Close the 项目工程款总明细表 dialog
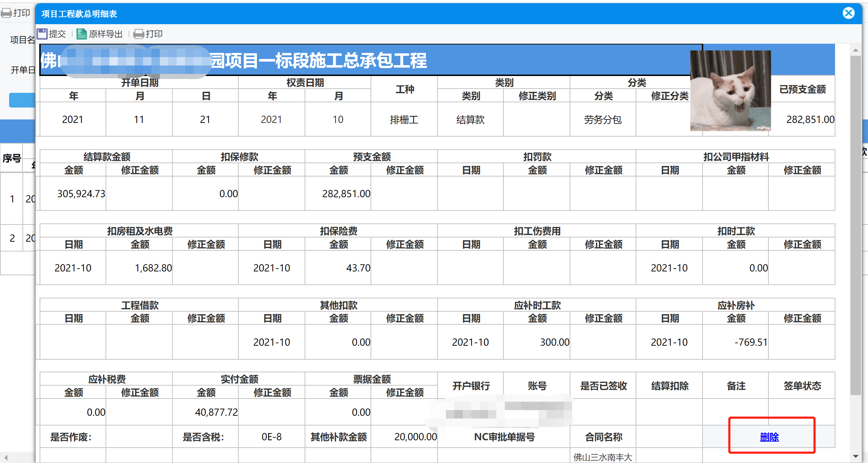The height and width of the screenshot is (463, 868). coord(848,13)
